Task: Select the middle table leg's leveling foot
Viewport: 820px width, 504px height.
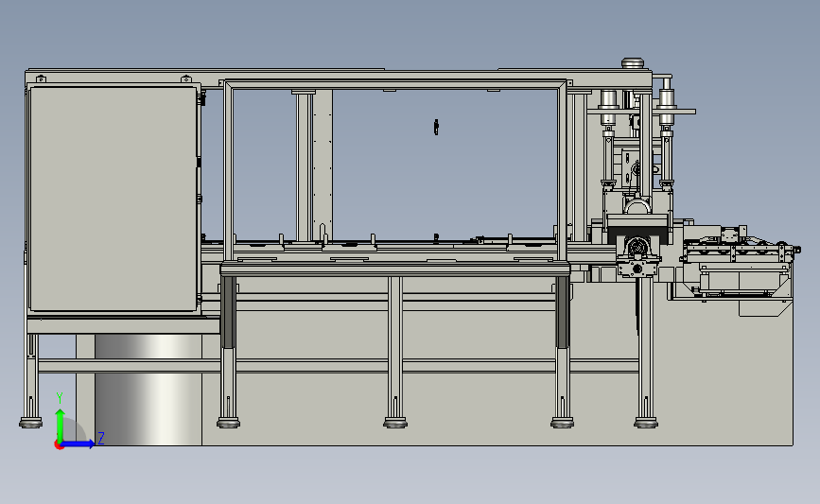Action: coord(395,422)
